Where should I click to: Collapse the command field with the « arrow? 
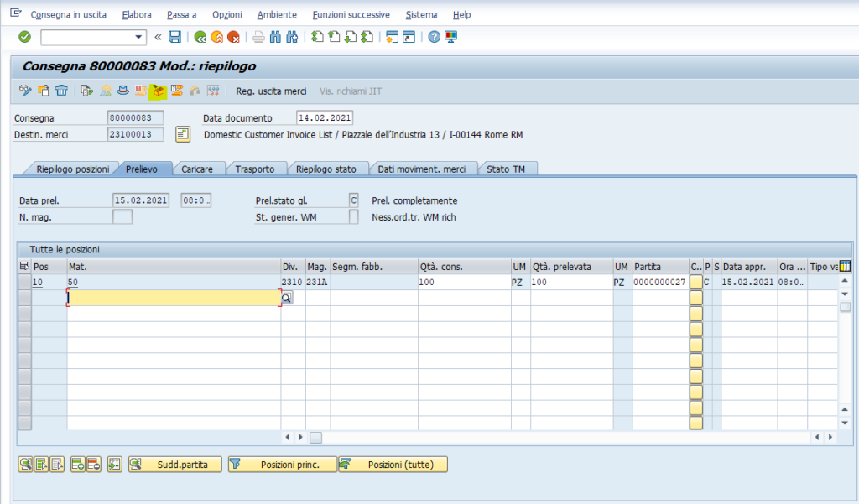pos(158,37)
